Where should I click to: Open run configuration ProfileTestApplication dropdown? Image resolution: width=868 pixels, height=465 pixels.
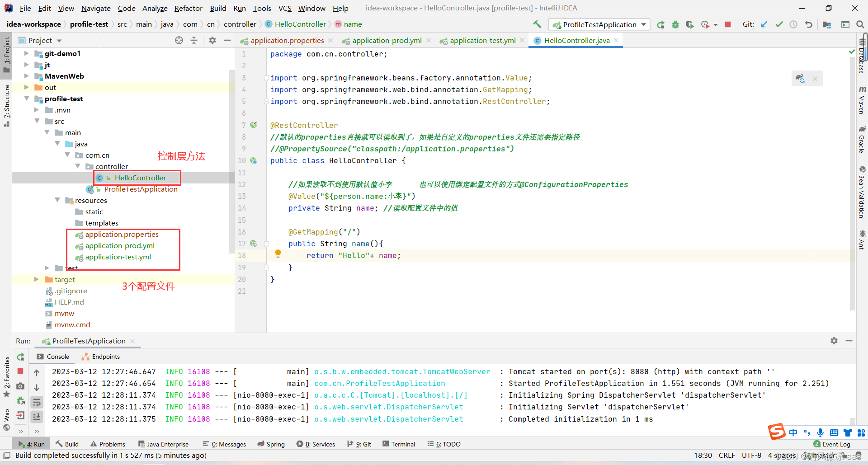click(x=599, y=24)
